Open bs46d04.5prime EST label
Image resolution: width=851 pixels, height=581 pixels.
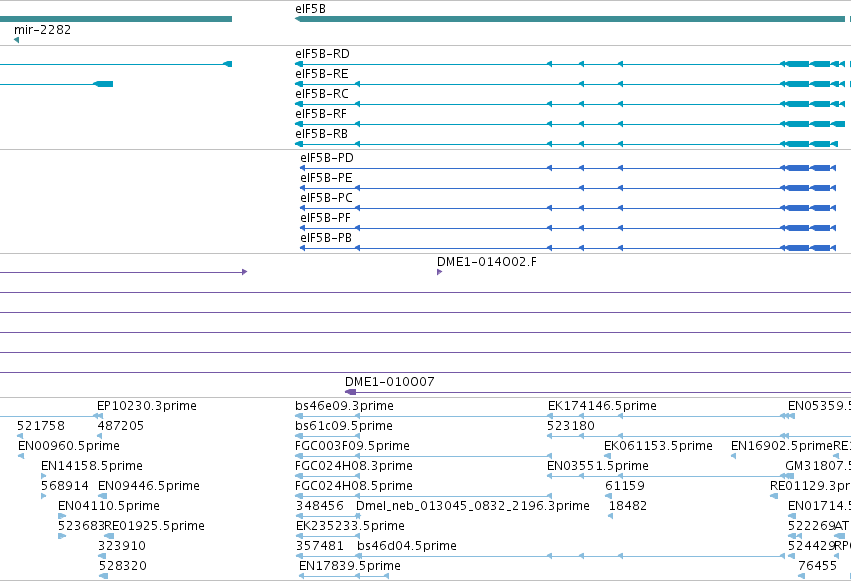click(407, 546)
